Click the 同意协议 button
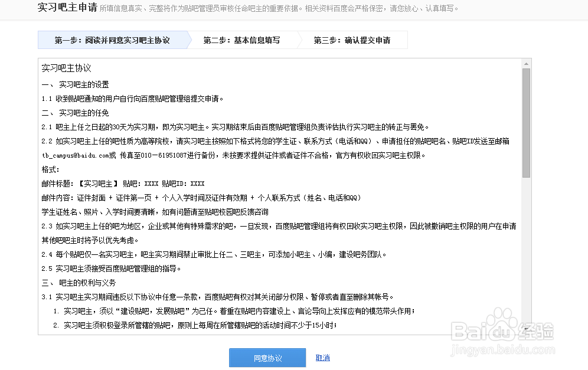Image resolution: width=588 pixels, height=370 pixels. pyautogui.click(x=267, y=358)
